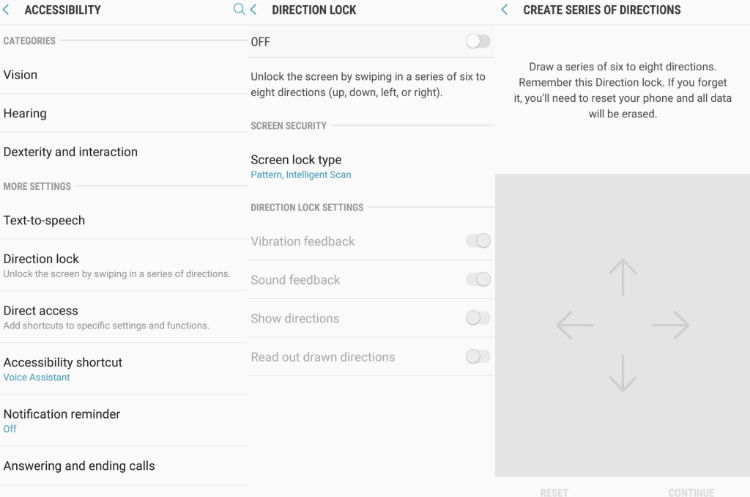Image resolution: width=750 pixels, height=497 pixels.
Task: Enable Show directions switch
Action: point(478,318)
